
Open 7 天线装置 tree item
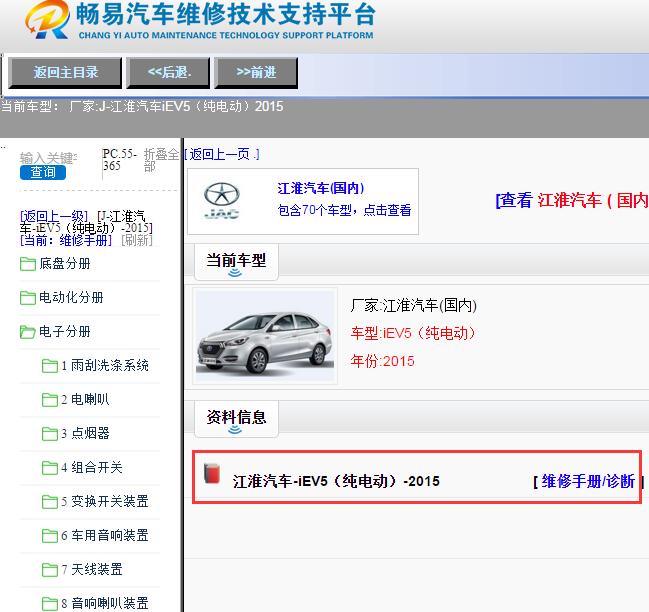click(92, 569)
